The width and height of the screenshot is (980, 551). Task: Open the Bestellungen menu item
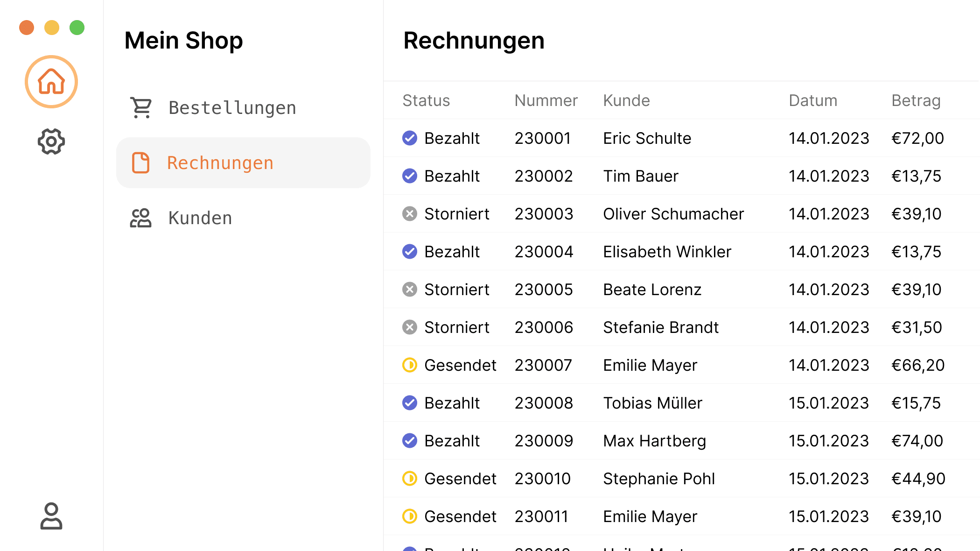point(232,108)
